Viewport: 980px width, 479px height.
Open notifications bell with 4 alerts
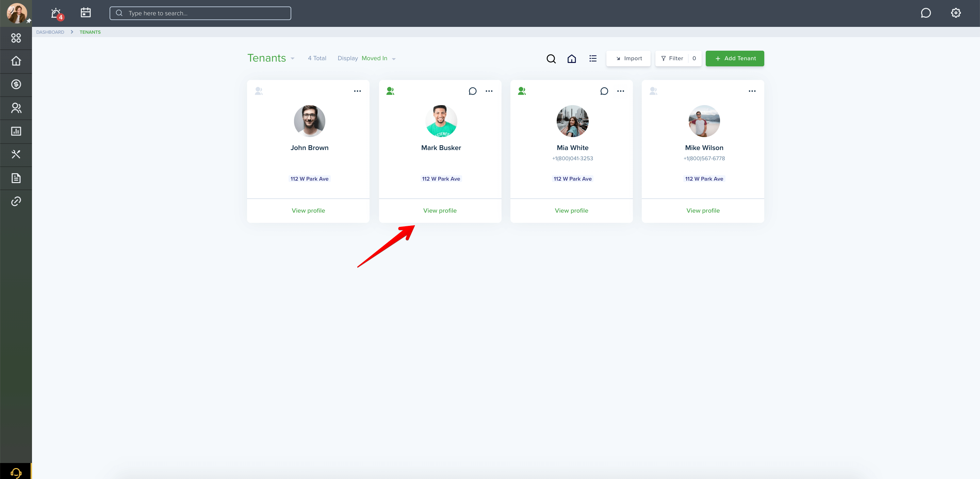point(57,14)
